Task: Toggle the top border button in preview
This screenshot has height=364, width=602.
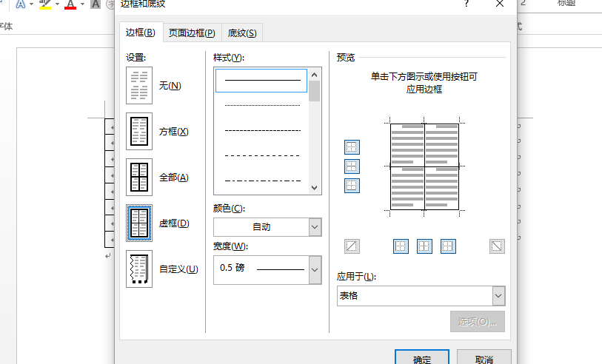Action: [x=352, y=147]
